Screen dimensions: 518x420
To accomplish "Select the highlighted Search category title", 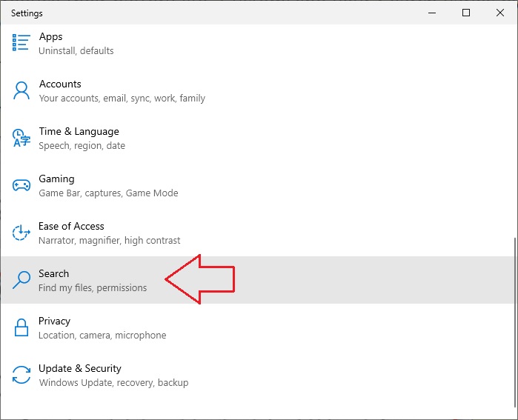I will click(53, 273).
